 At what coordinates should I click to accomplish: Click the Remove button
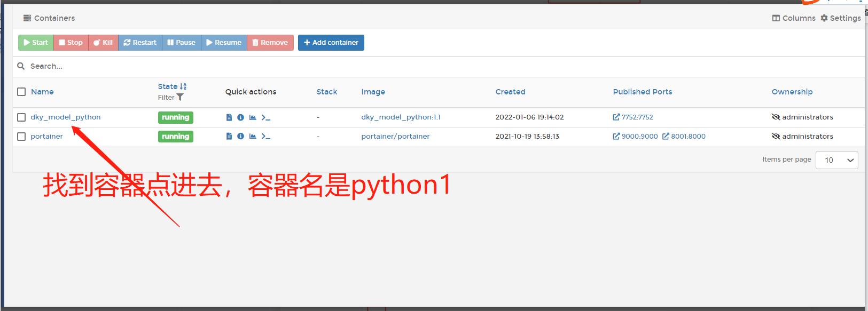click(x=270, y=43)
